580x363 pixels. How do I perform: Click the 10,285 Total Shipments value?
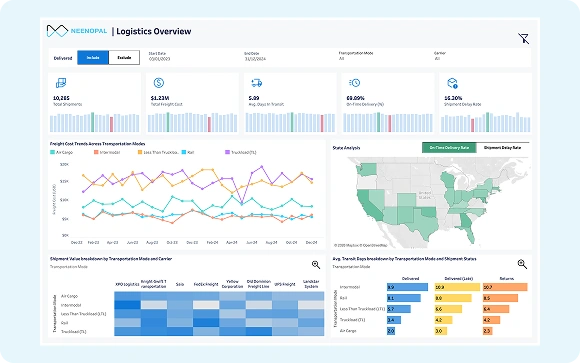61,98
